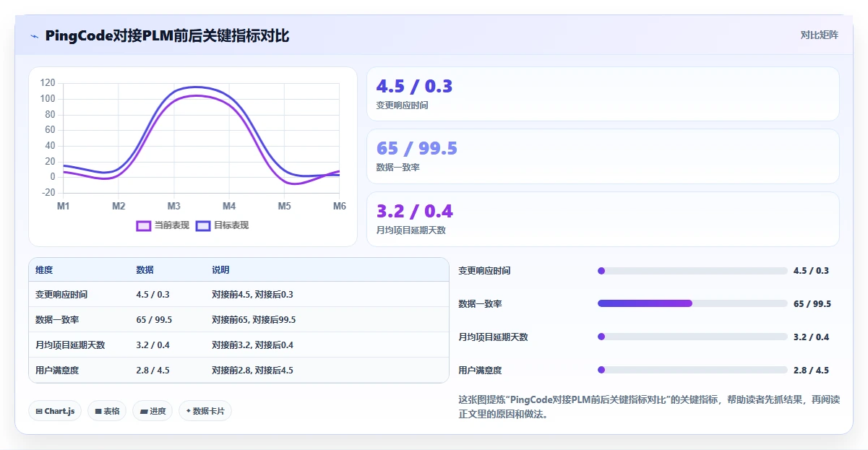The width and height of the screenshot is (868, 450).
Task: Click the 对比矩阵 label in the header
Action: click(x=819, y=35)
